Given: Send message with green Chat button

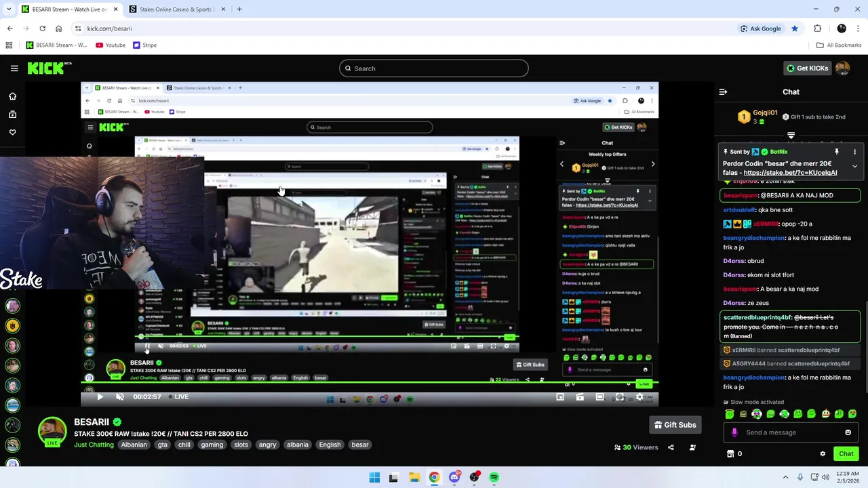Looking at the screenshot, I should pos(846,453).
